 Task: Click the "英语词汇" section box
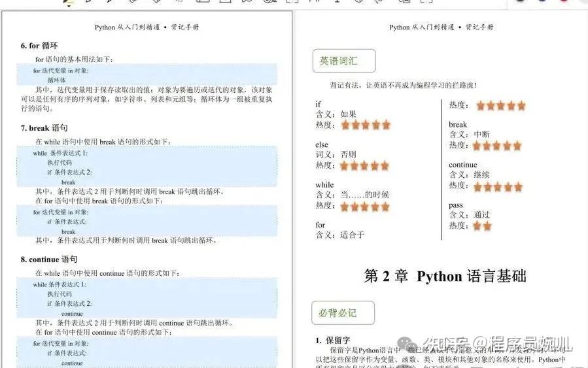tap(344, 61)
